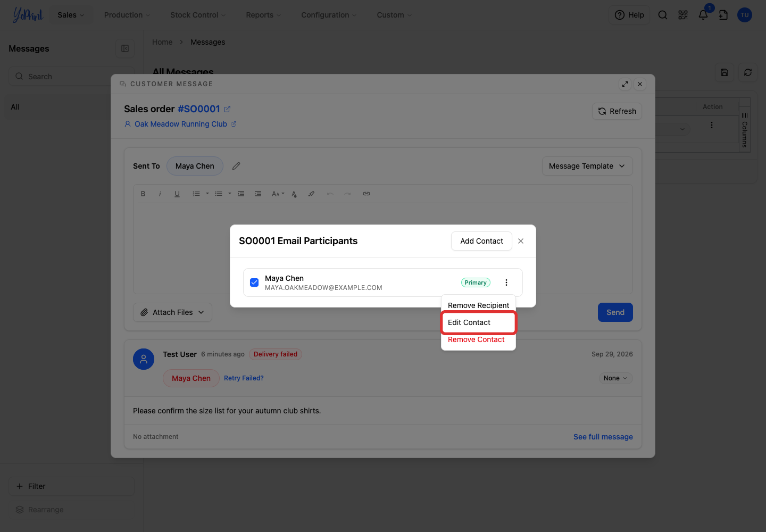Screen dimensions: 766x532
Task: Open the global search magnifier icon
Action: pos(663,15)
